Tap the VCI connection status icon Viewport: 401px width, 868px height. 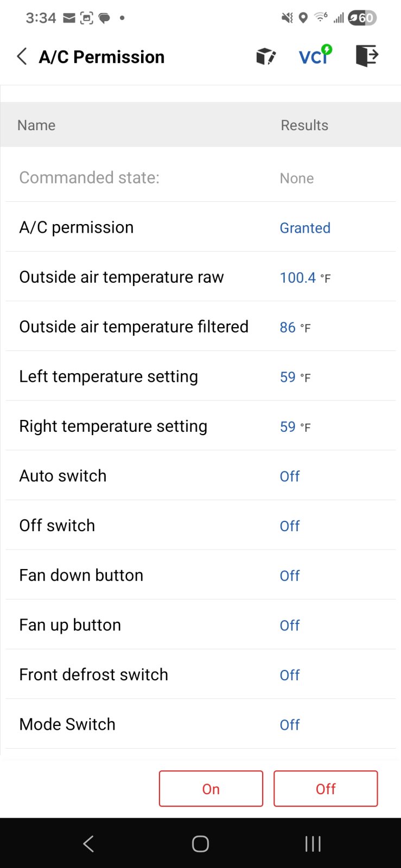315,55
